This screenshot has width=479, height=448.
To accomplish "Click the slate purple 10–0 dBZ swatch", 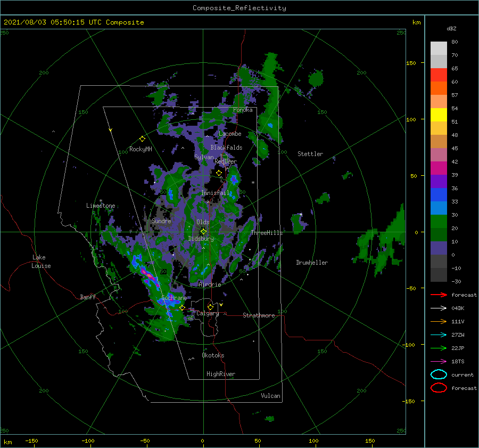I will point(439,248).
